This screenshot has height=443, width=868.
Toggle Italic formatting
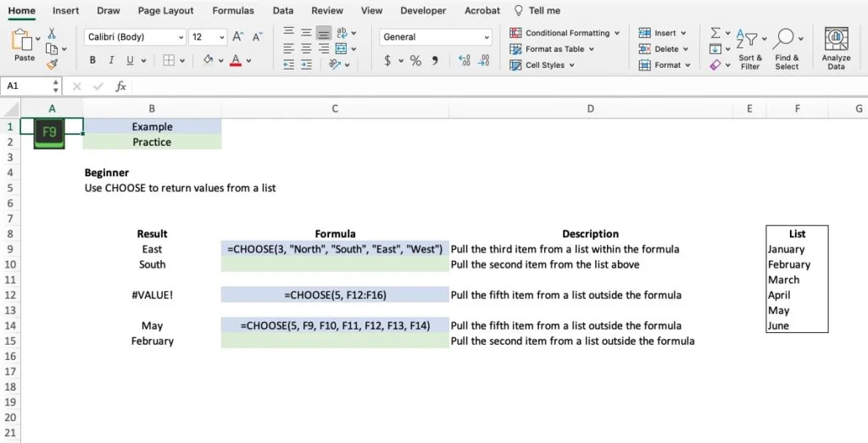coord(111,60)
